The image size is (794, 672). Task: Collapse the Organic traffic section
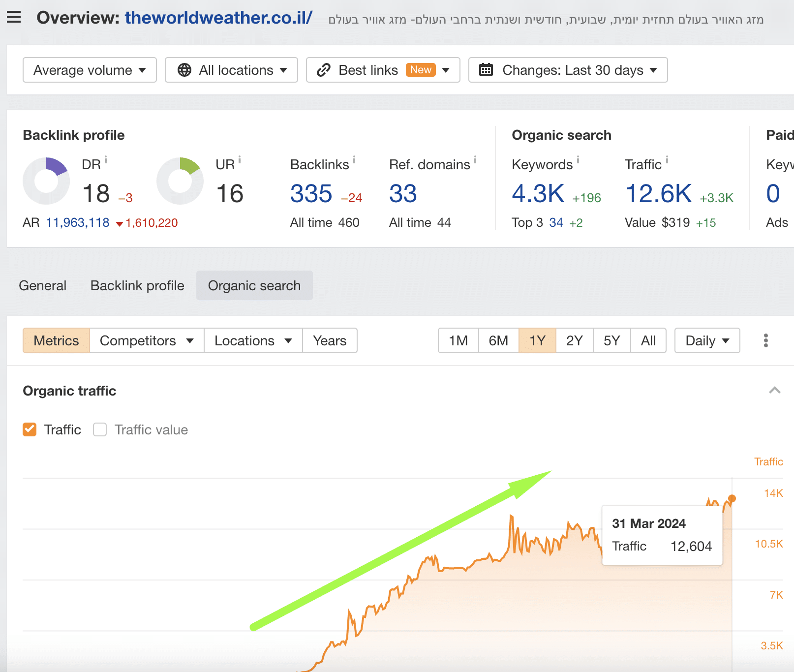(x=775, y=391)
